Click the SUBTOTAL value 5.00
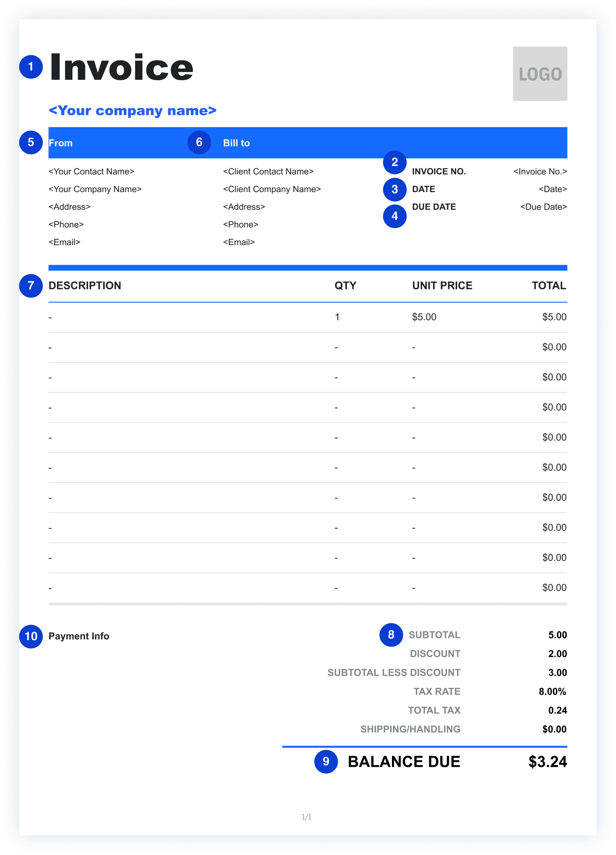This screenshot has height=855, width=616. [x=558, y=635]
